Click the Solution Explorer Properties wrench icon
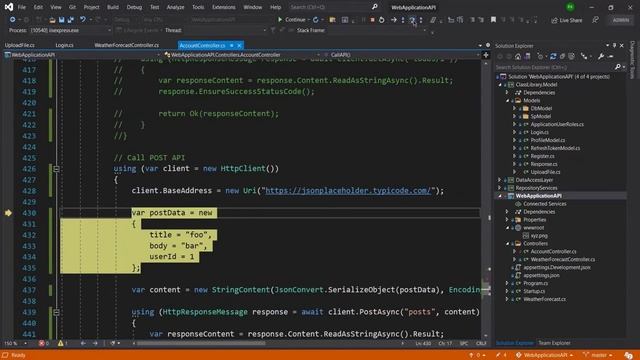 [x=601, y=56]
